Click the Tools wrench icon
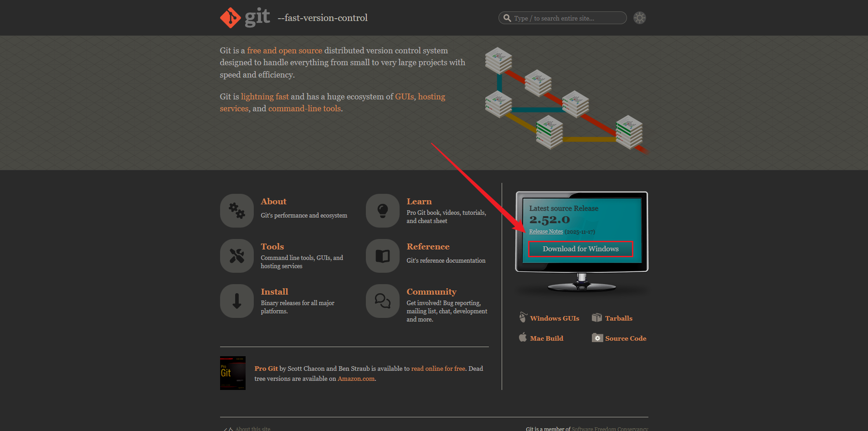The width and height of the screenshot is (868, 431). pyautogui.click(x=237, y=256)
